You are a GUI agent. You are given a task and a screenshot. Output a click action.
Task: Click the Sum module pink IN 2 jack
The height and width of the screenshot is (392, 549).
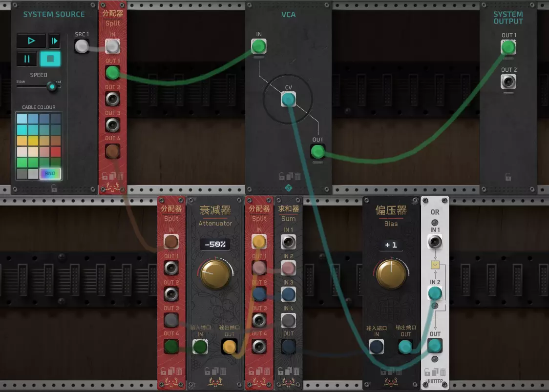(x=289, y=268)
